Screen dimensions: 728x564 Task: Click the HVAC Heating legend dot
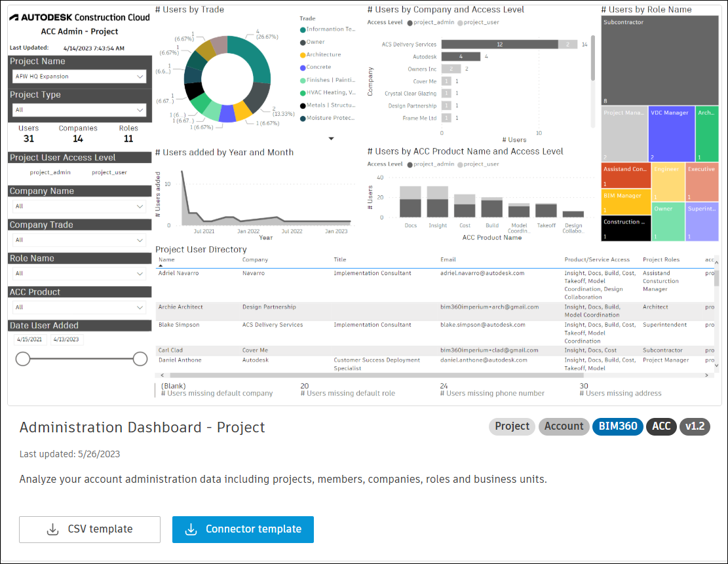[303, 93]
